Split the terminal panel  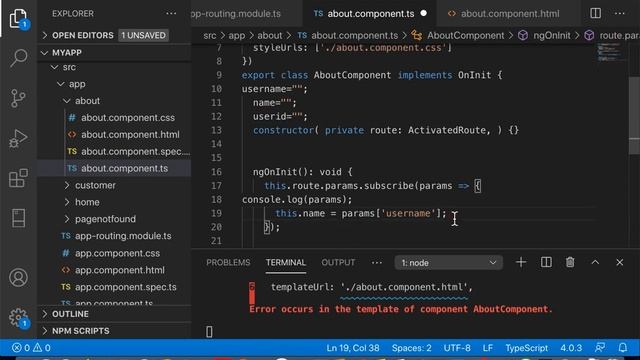click(x=546, y=262)
